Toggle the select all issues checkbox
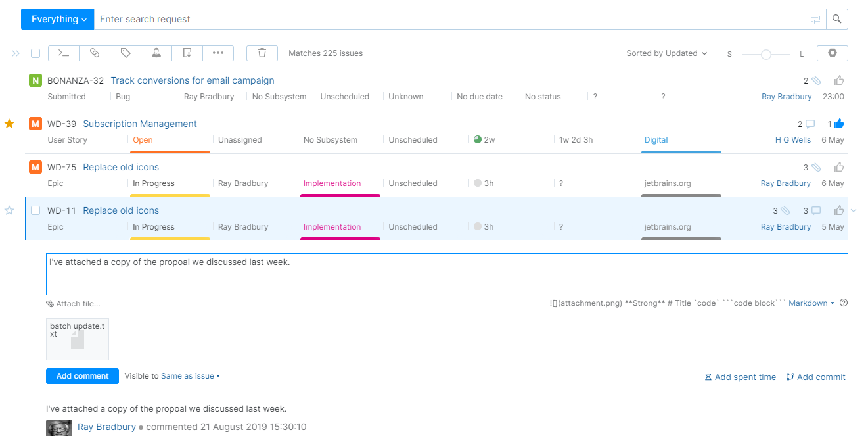Image resolution: width=868 pixels, height=436 pixels. coord(35,53)
